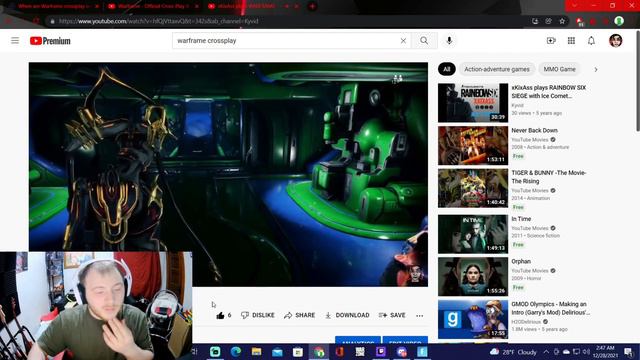Screen dimensions: 640x360
Task: Switch to the third browser tab
Action: point(247,6)
